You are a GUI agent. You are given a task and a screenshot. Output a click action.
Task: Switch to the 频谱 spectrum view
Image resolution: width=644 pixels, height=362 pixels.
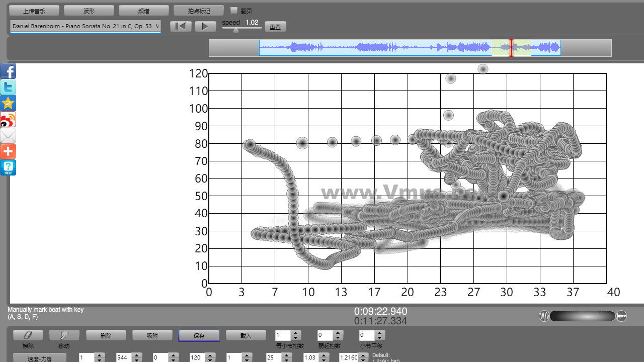pos(143,11)
